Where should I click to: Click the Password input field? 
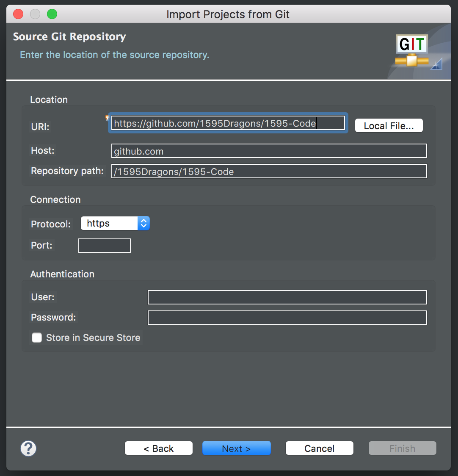coord(287,318)
